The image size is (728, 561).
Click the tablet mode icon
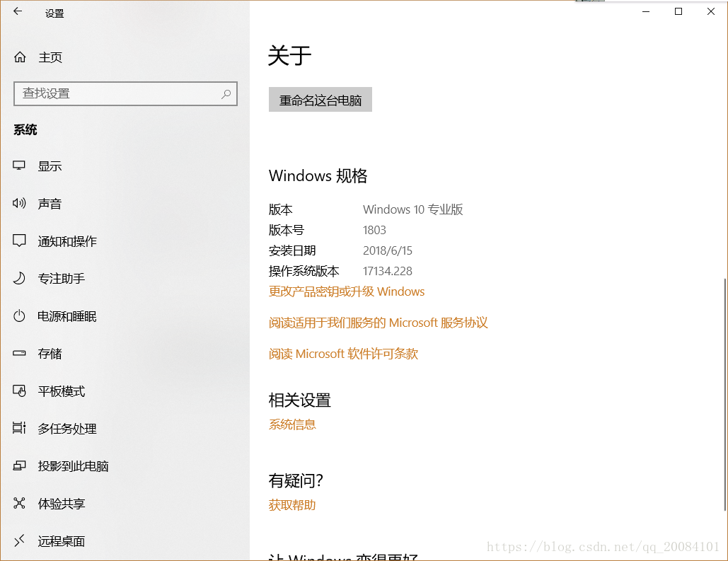[x=19, y=391]
